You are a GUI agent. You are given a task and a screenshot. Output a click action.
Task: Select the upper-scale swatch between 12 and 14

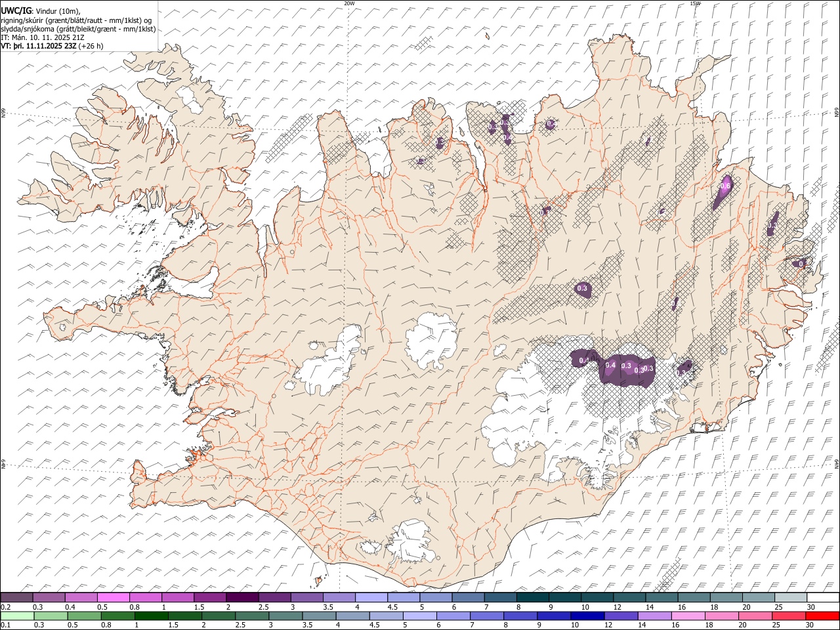pyautogui.click(x=629, y=597)
